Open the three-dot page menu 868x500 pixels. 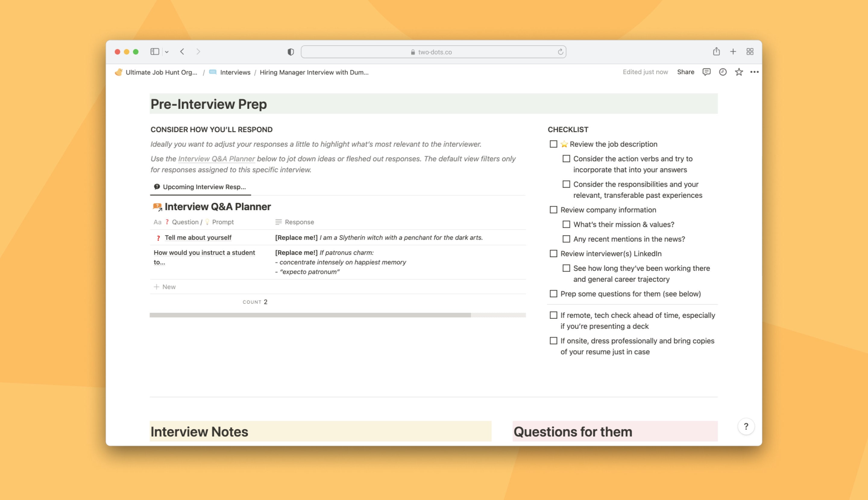point(754,72)
